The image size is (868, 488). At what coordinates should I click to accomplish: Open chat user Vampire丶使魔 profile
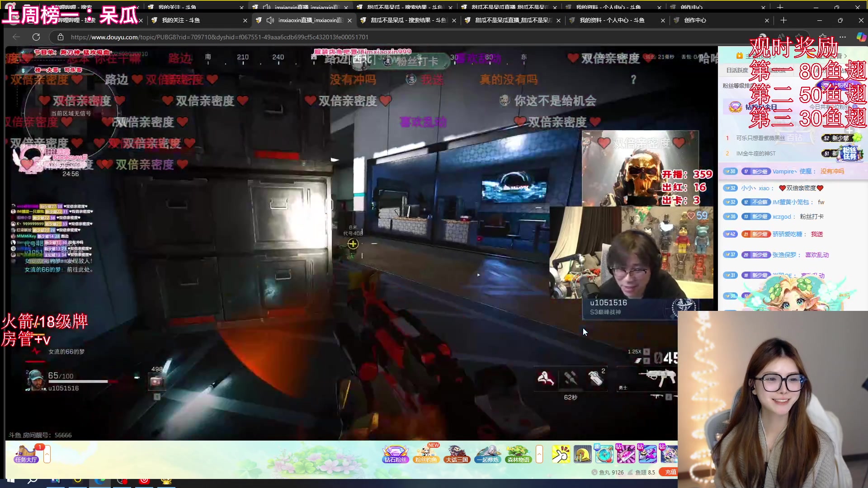pyautogui.click(x=792, y=171)
